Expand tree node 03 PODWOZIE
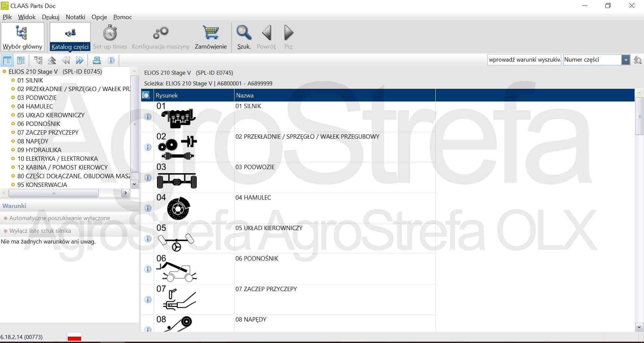The height and width of the screenshot is (343, 644). pos(13,97)
